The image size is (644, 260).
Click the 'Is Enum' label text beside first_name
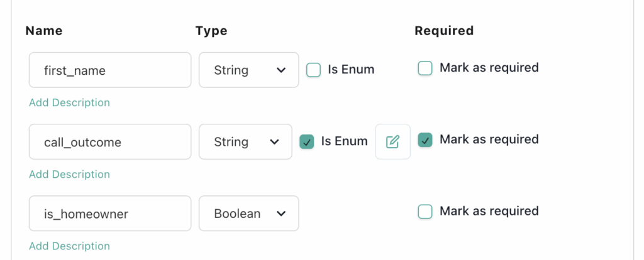[x=351, y=70]
